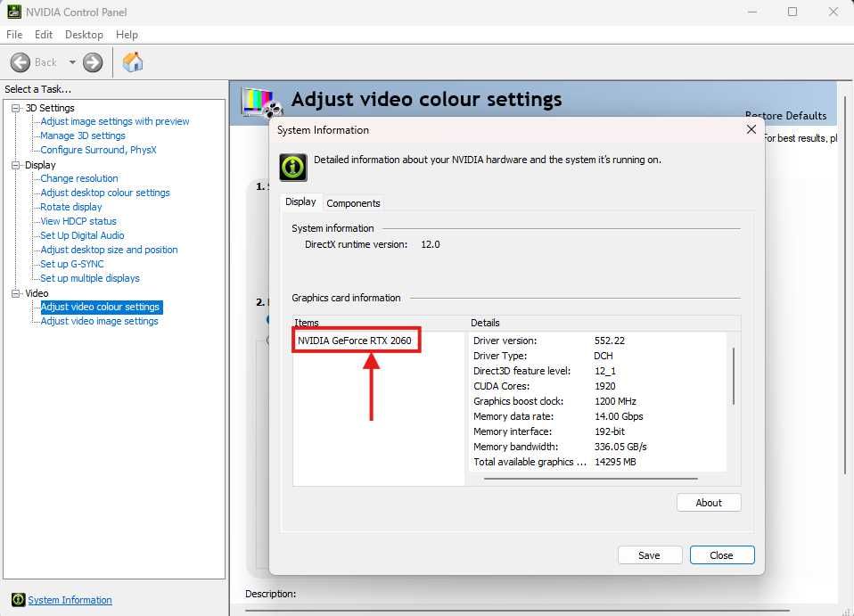The height and width of the screenshot is (616, 854).
Task: Open Manage 3D settings
Action: pos(83,136)
